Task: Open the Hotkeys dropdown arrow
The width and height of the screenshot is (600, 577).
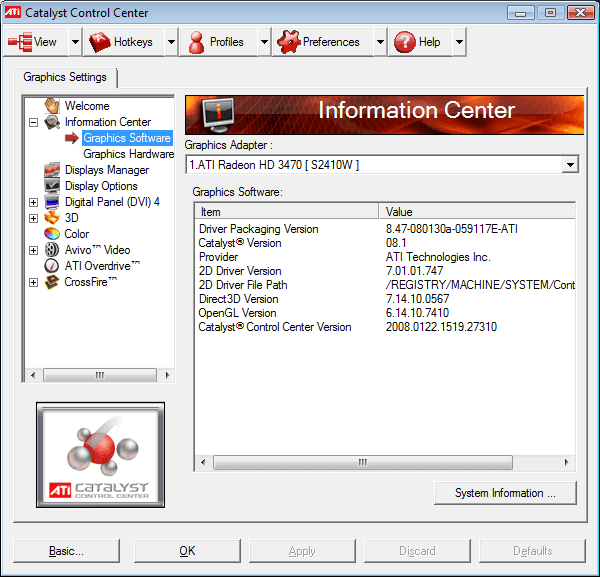Action: point(171,42)
